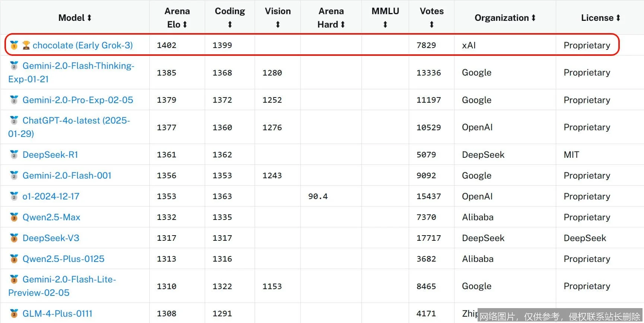The height and width of the screenshot is (323, 644).
Task: Sort by Organization column arrows
Action: tap(533, 18)
